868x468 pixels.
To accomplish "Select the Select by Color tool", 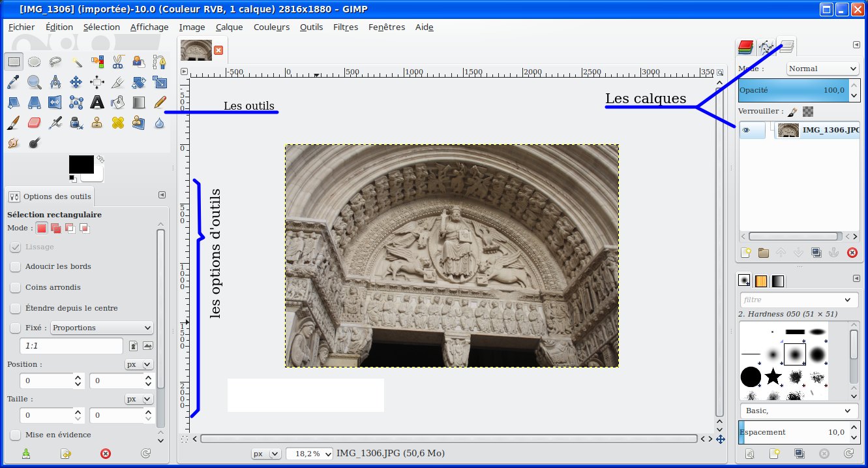I will point(97,62).
